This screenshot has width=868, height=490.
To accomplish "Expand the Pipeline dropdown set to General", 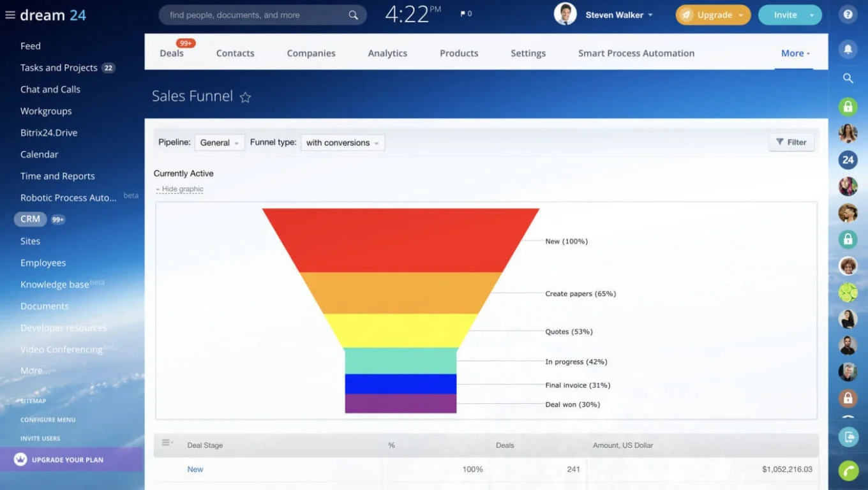I will click(x=220, y=142).
